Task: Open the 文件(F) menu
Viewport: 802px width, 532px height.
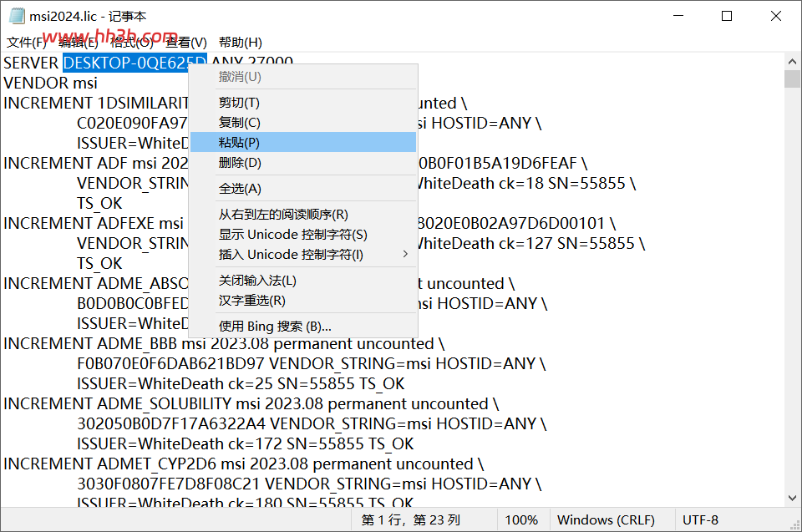Action: (27, 42)
